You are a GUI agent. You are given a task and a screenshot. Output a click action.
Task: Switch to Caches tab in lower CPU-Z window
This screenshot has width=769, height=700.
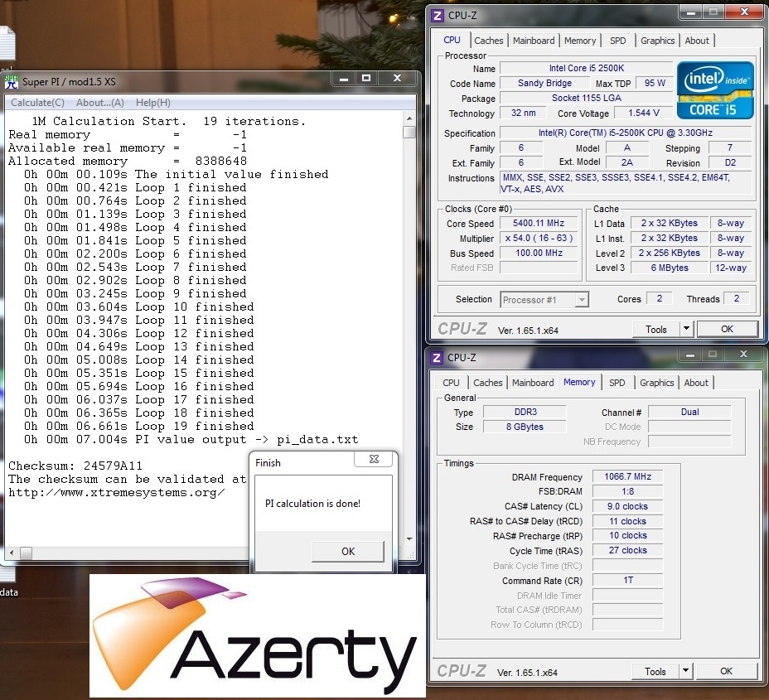pos(487,383)
